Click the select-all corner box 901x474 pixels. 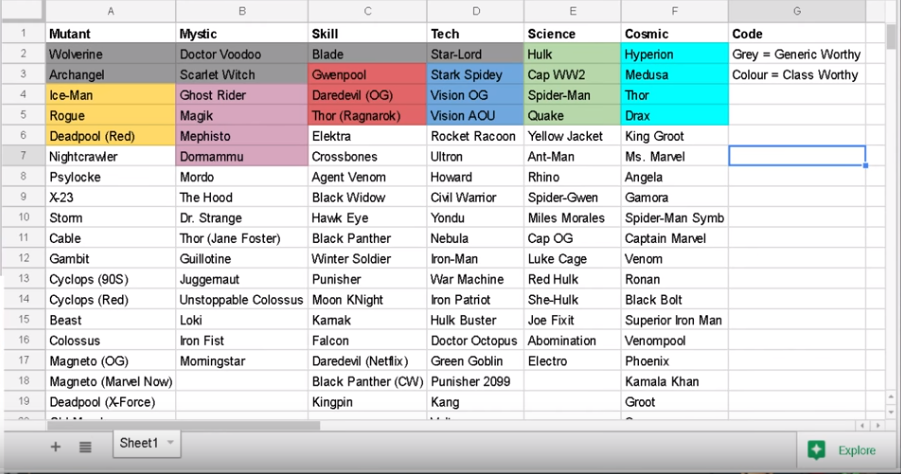tap(24, 11)
